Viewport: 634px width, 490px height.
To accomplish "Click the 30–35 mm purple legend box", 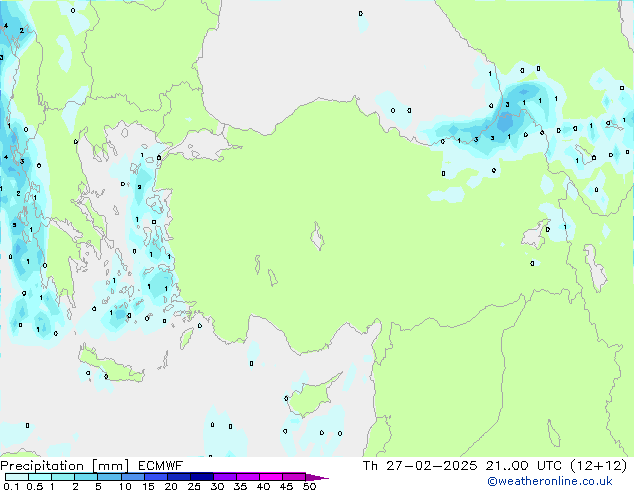I will pyautogui.click(x=225, y=477).
